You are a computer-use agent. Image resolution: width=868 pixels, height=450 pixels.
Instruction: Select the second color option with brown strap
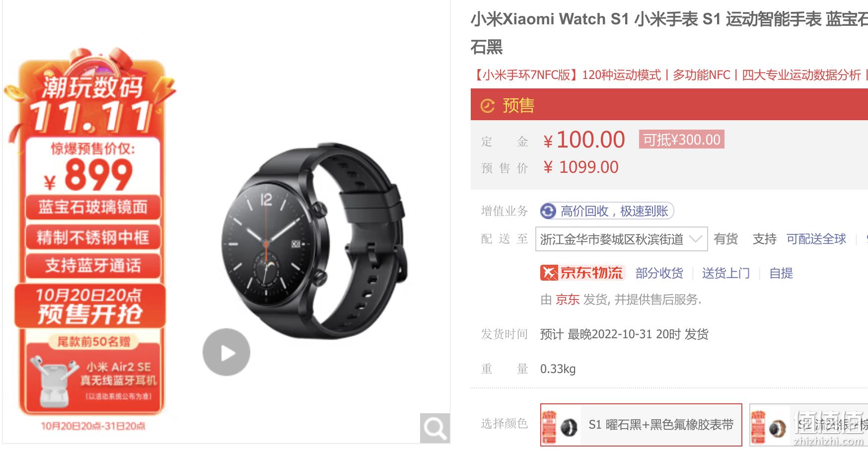tap(808, 425)
